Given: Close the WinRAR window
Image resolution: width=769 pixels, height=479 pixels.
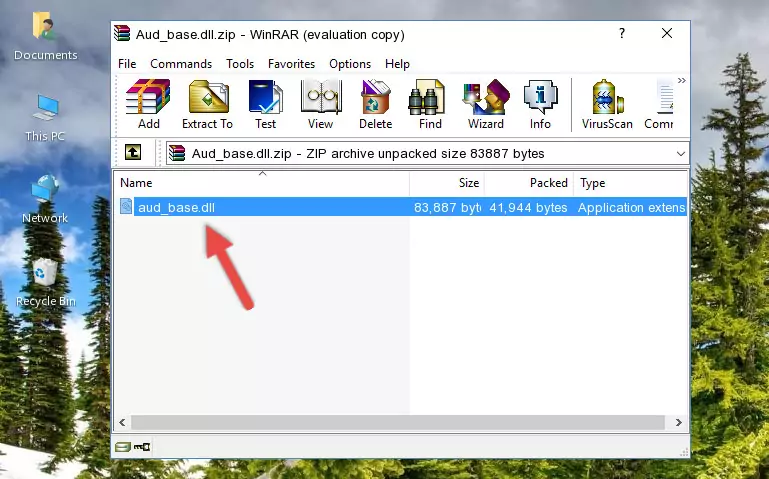Looking at the screenshot, I should click(667, 33).
